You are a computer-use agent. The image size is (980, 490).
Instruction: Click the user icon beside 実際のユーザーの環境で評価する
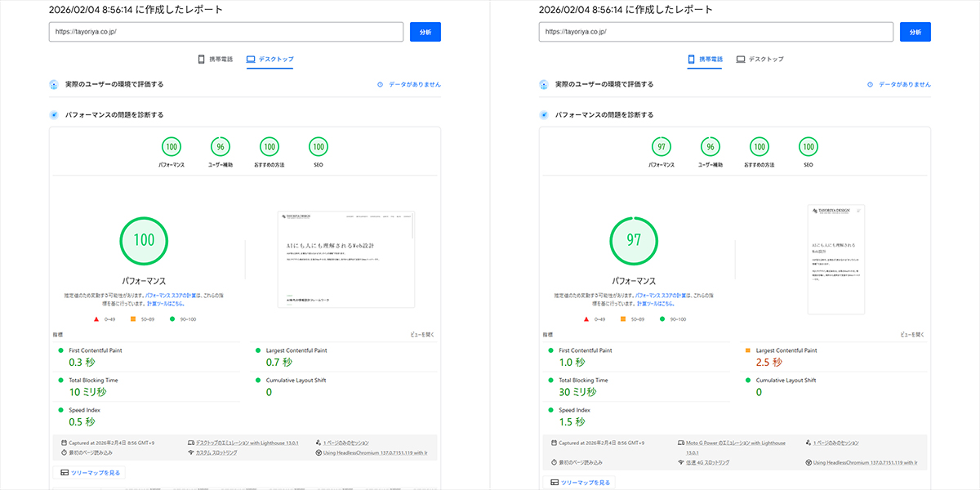coord(54,85)
